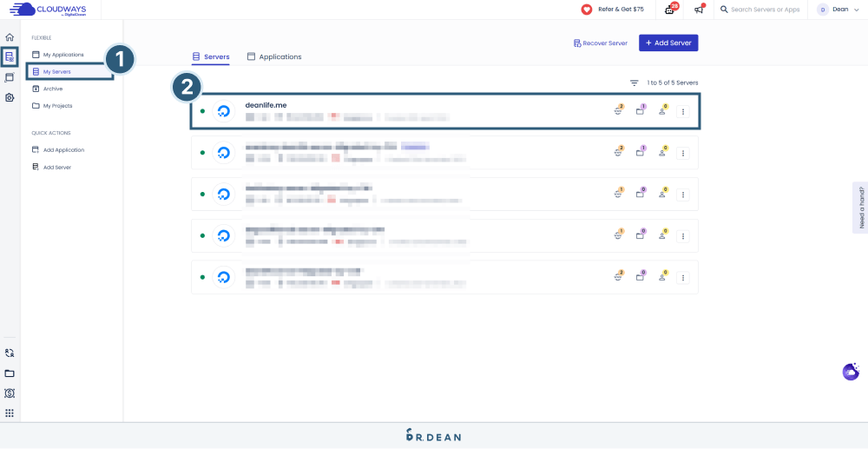The image size is (868, 449).
Task: Open the floating chat assistant icon
Action: pyautogui.click(x=851, y=372)
